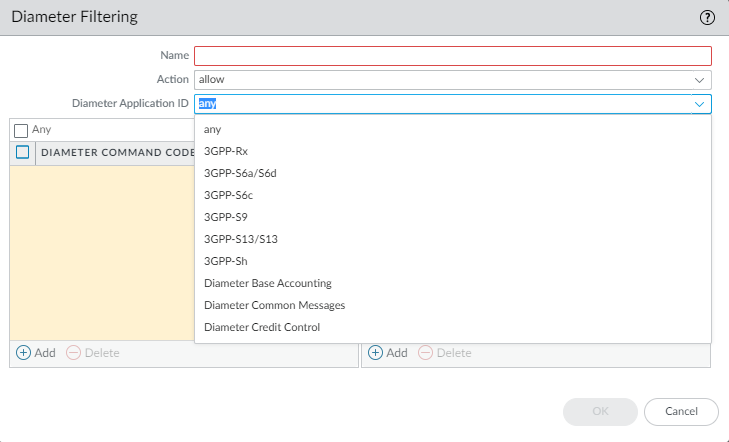Viewport: 729px width, 442px height.
Task: Expand the Action dropdown arrow
Action: pos(699,79)
